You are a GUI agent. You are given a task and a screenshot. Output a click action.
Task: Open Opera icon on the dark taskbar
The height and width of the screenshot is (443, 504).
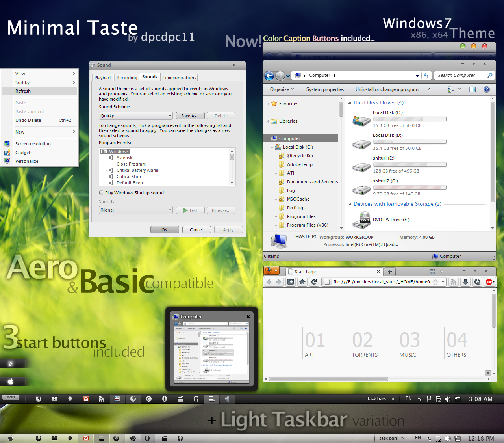tap(165, 399)
